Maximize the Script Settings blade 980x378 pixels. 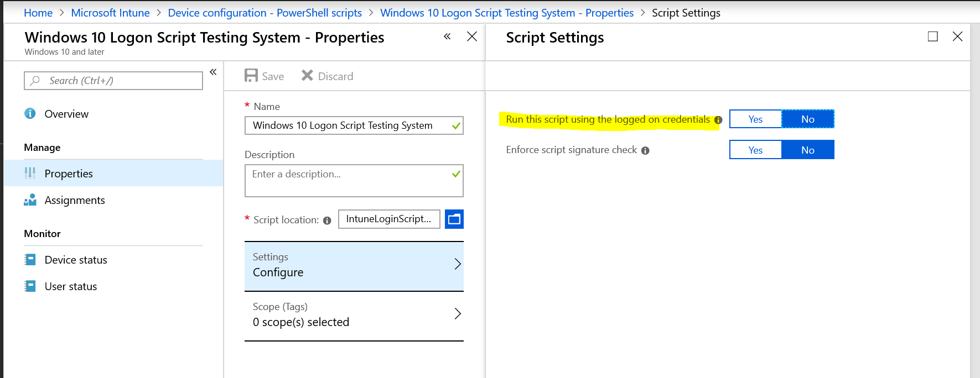tap(933, 36)
